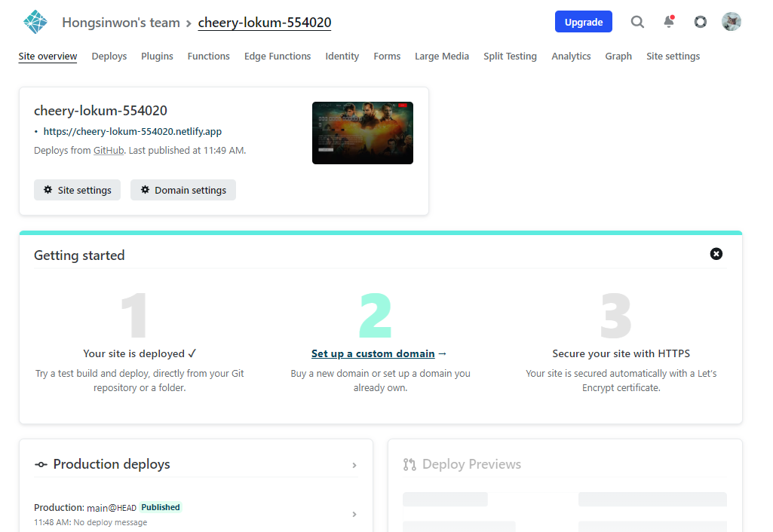Click the Getting started heading
The image size is (773, 532).
tap(79, 255)
